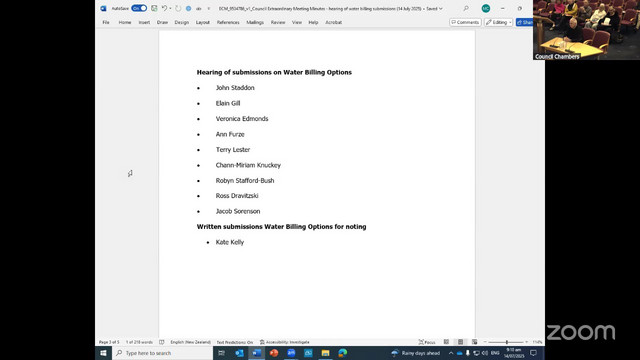Click the Undo arrow icon
Viewport: 640px width, 360px height.
click(x=164, y=8)
